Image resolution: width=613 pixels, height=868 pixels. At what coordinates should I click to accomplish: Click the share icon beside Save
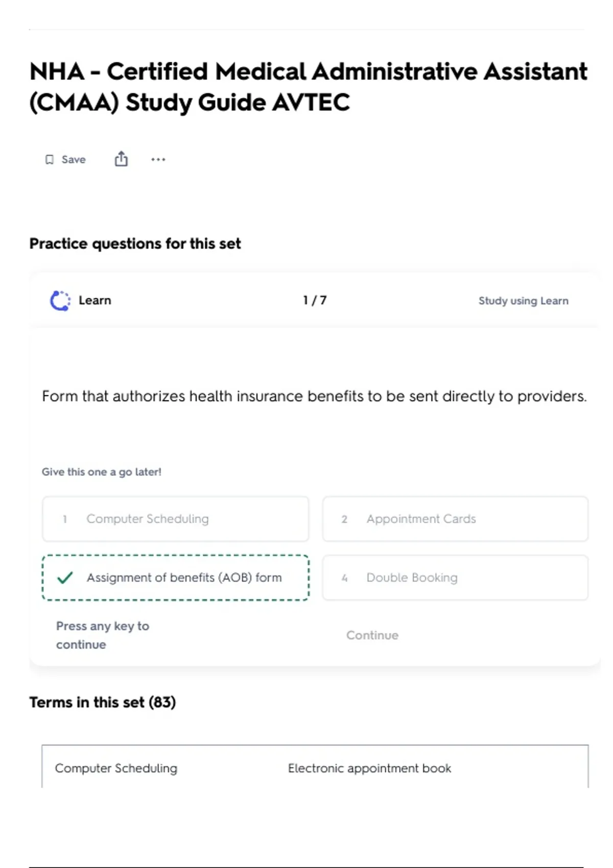coord(121,159)
